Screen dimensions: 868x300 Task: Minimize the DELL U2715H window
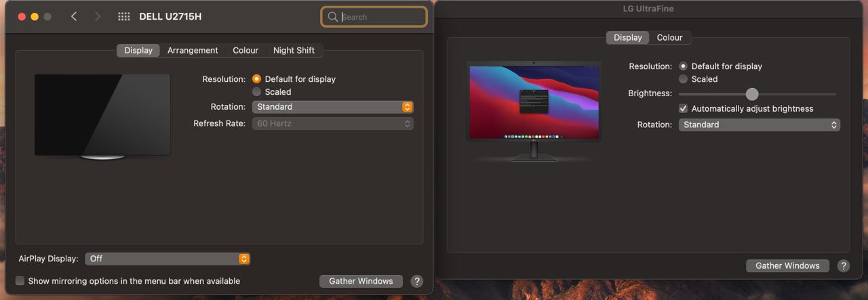35,16
